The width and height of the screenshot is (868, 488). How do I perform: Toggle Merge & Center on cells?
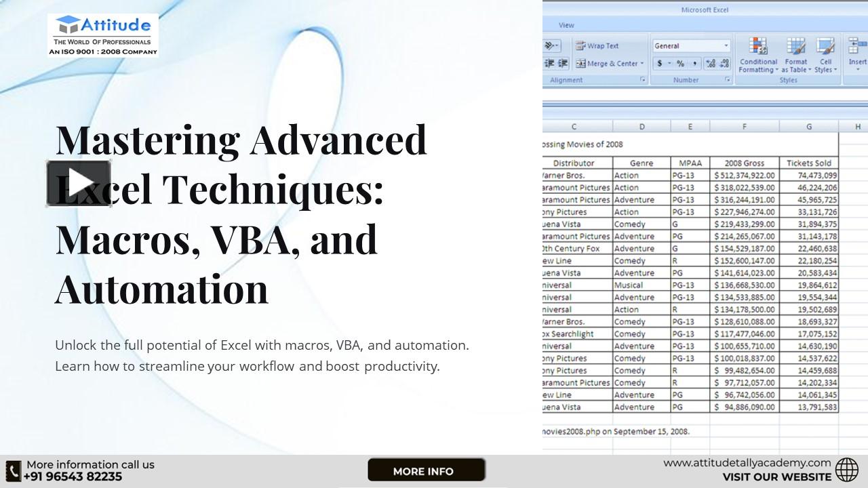click(607, 64)
